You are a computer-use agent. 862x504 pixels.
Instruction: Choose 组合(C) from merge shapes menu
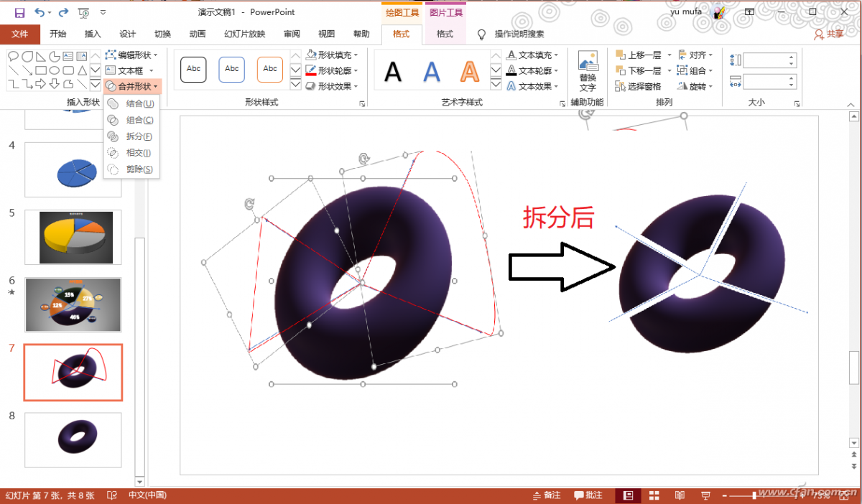(x=131, y=120)
